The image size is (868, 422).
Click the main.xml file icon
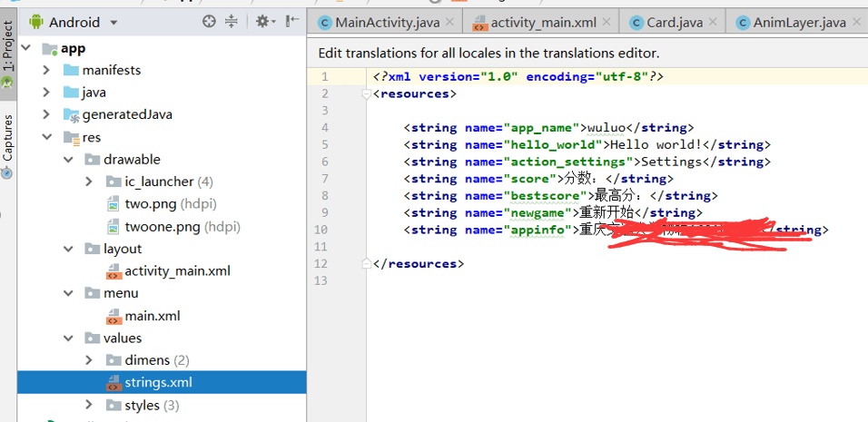click(x=113, y=317)
